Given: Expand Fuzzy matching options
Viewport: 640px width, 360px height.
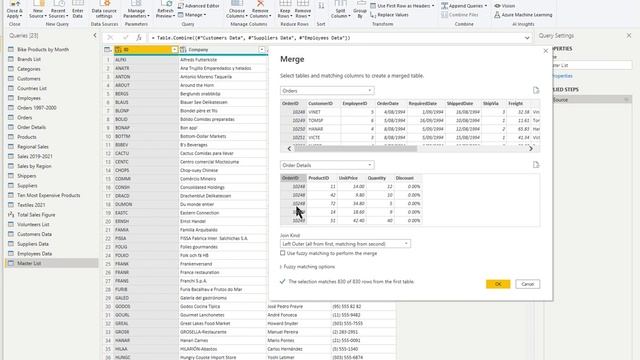Looking at the screenshot, I should coord(308,267).
